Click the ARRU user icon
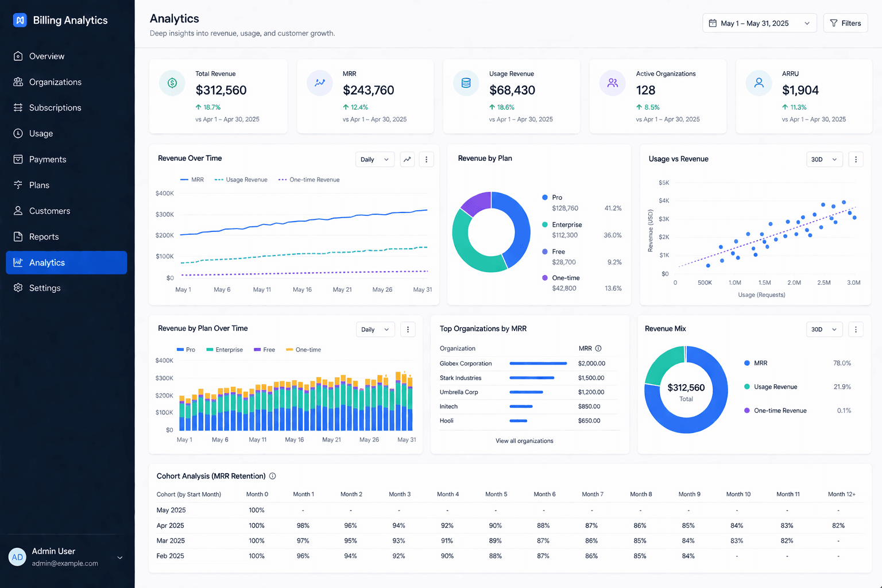Screen dimensions: 882x588 tap(759, 83)
